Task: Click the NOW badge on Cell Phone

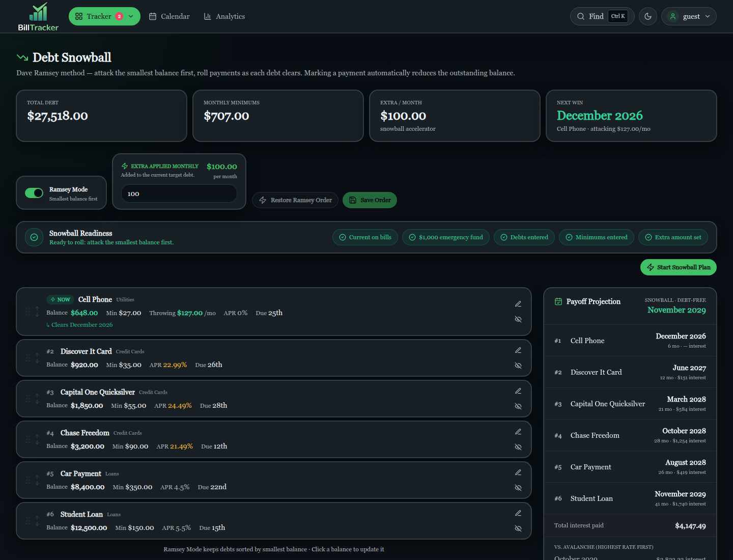Action: 60,299
